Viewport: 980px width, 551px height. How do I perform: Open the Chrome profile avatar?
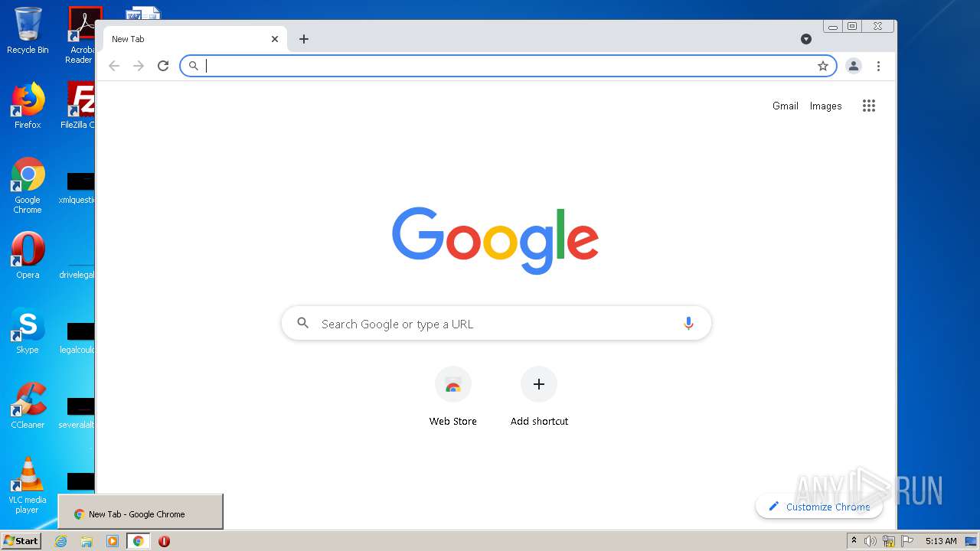(854, 66)
